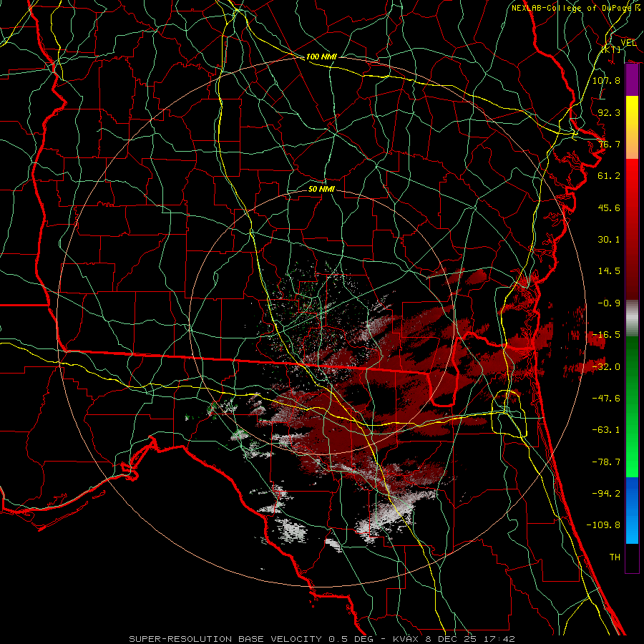The height and width of the screenshot is (644, 644).
Task: Click the 107.8 velocity scale value
Action: [x=606, y=80]
